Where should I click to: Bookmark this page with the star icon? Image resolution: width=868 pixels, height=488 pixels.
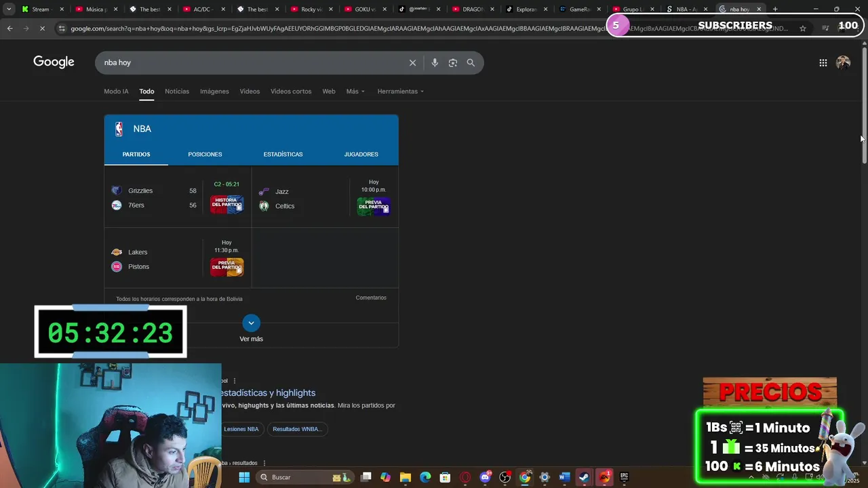click(x=803, y=28)
